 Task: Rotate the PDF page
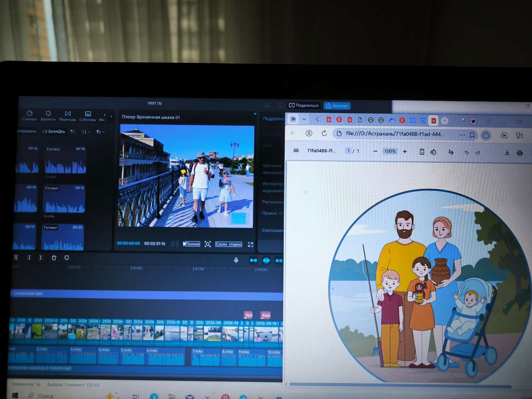click(433, 152)
